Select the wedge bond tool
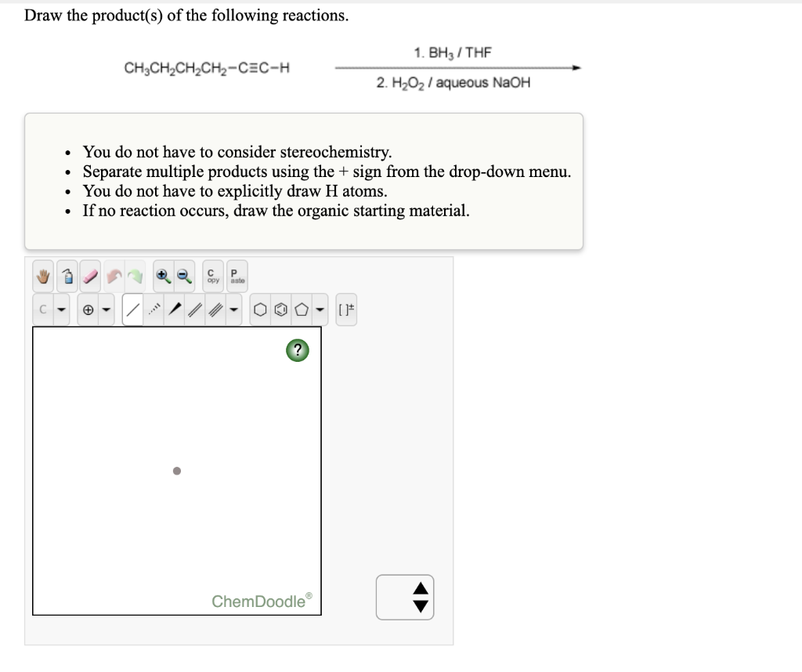 pyautogui.click(x=175, y=309)
